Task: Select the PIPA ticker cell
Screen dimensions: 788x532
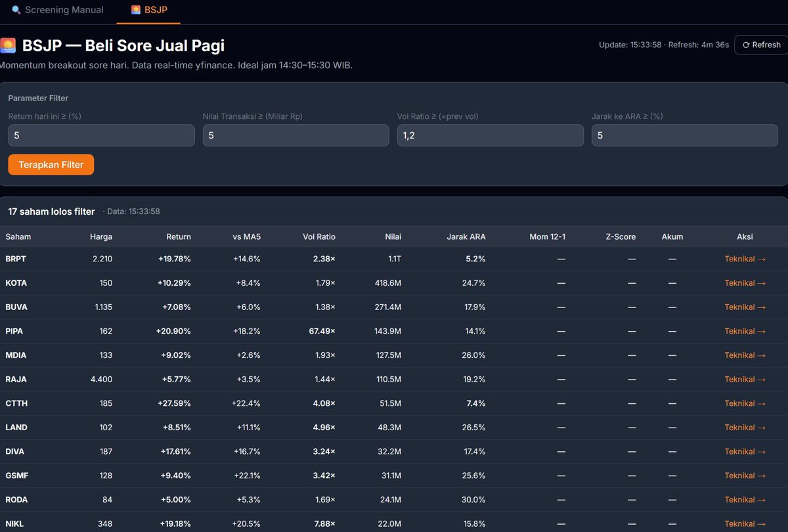Action: pos(14,331)
